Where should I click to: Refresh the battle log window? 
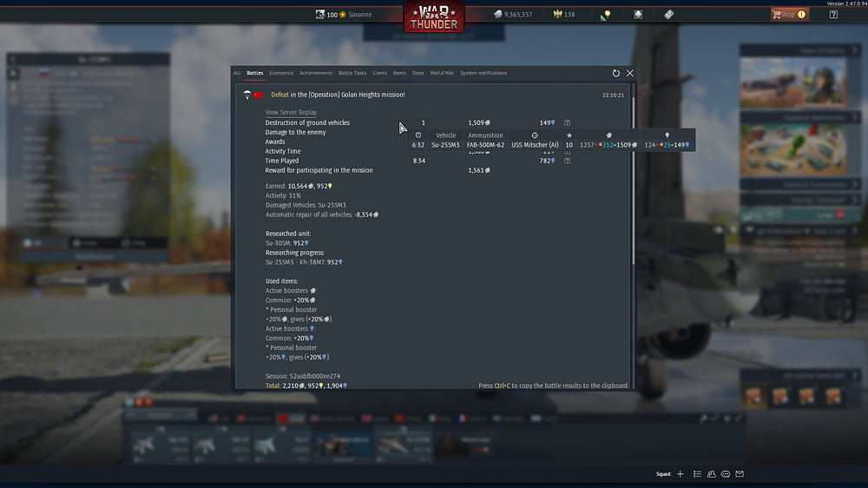point(616,73)
